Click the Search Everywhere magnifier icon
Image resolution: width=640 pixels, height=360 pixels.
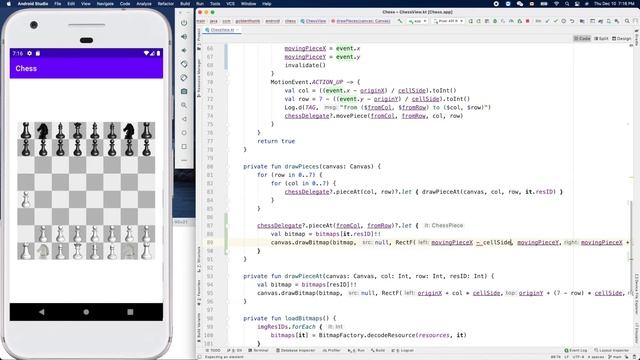tap(627, 21)
